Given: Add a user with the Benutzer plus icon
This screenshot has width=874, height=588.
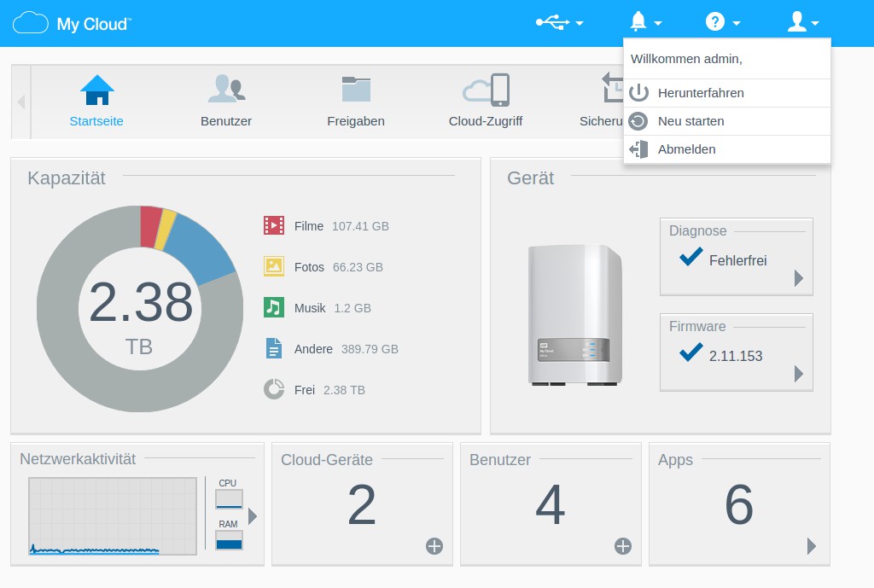Looking at the screenshot, I should (622, 546).
